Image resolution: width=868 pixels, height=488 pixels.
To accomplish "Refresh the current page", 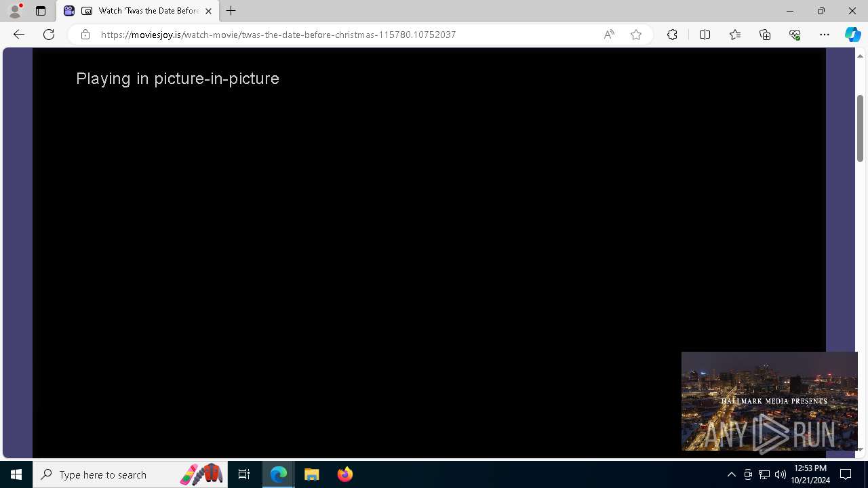I will coord(49,35).
